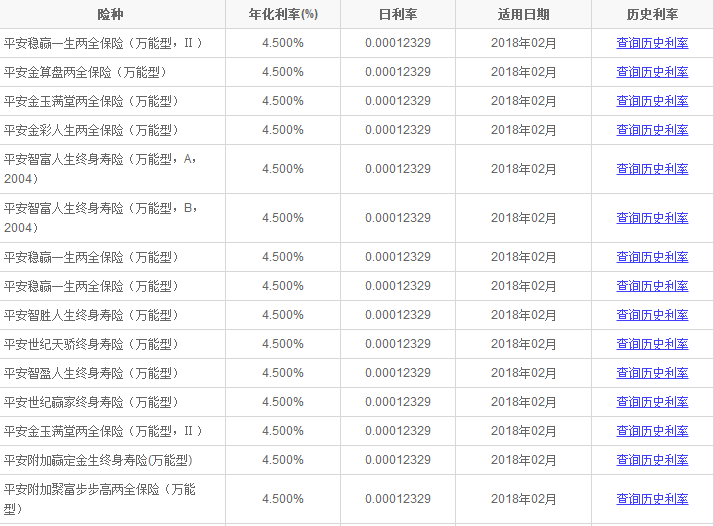Viewport: 714px width, 526px height.
Task: Select product name 平安金彩人生两全保险（万能型）
Action: pyautogui.click(x=91, y=131)
